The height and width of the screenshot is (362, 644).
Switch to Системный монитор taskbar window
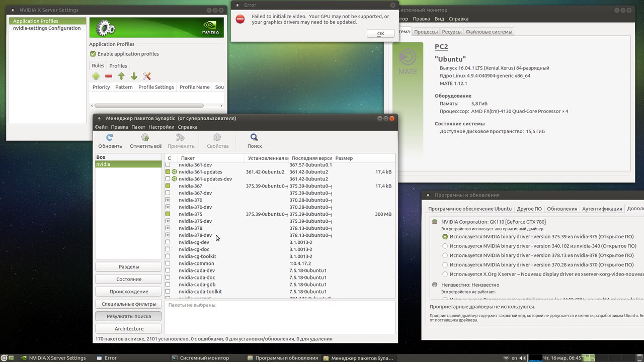pyautogui.click(x=206, y=358)
